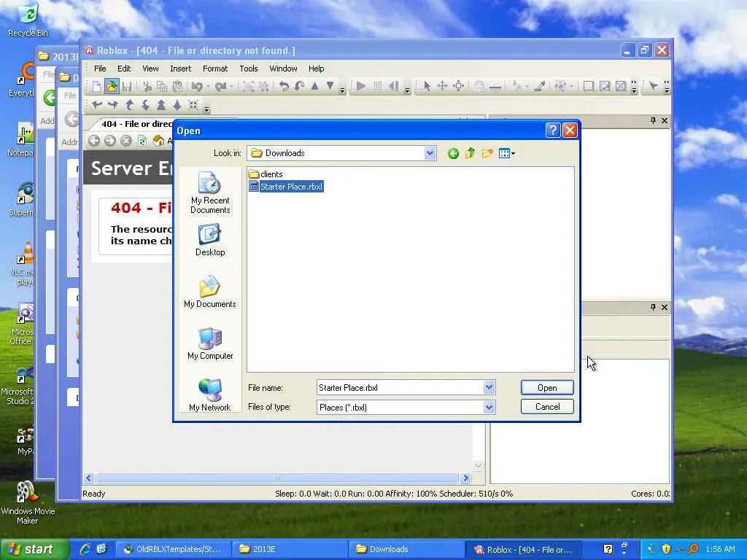This screenshot has width=747, height=560.
Task: Click the Up One Level folder icon
Action: [471, 153]
